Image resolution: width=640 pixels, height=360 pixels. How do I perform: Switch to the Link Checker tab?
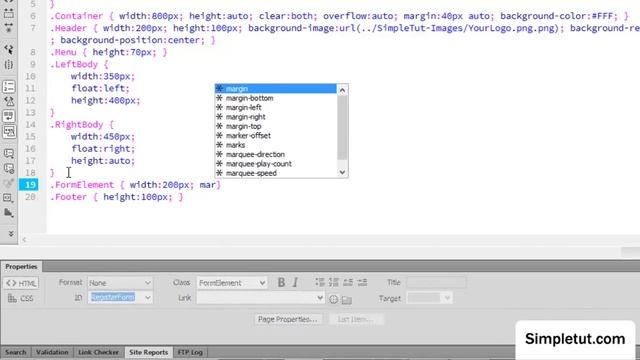point(98,352)
